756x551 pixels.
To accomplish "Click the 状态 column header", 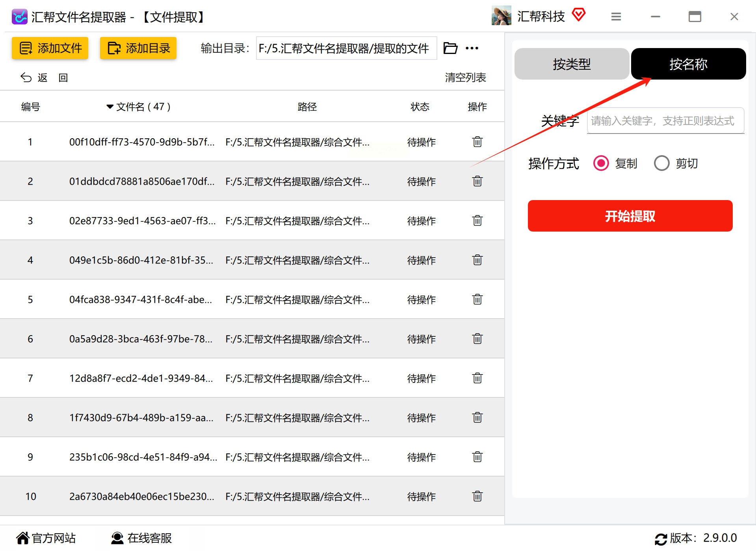I will coord(420,107).
